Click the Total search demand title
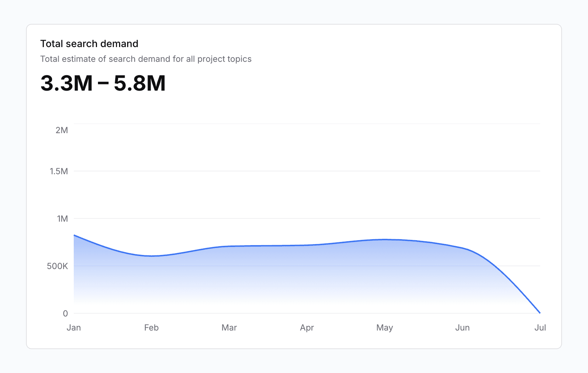 (89, 44)
